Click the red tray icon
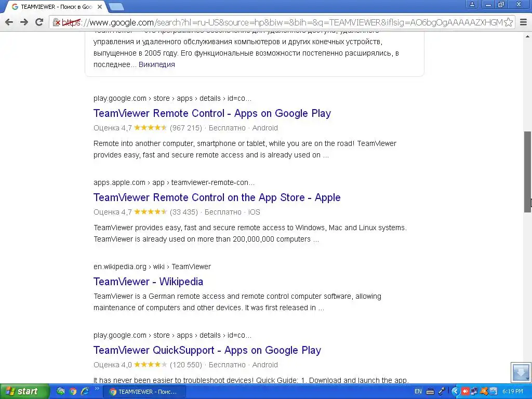The image size is (532, 399). click(x=465, y=392)
